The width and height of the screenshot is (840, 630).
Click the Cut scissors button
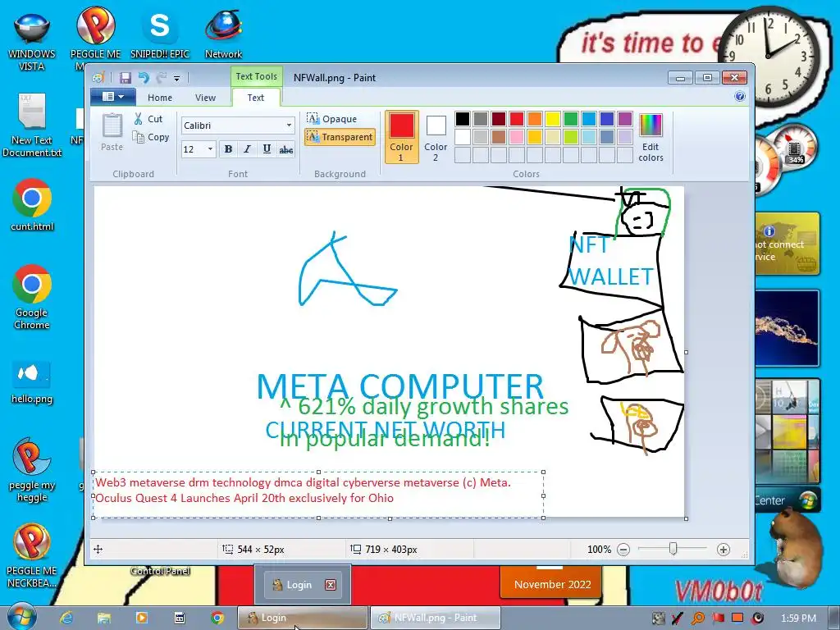pyautogui.click(x=148, y=119)
